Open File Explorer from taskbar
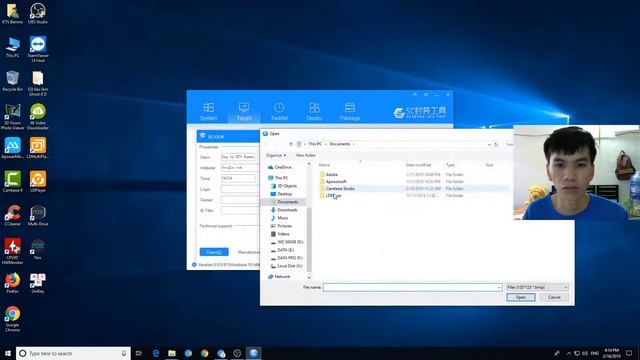Viewport: 640px width, 360px height. pyautogui.click(x=172, y=353)
